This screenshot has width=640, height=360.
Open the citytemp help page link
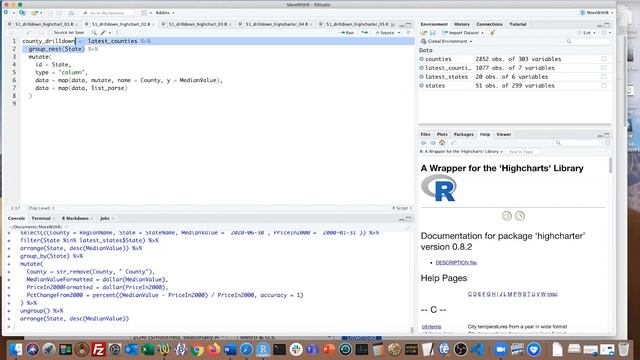pyautogui.click(x=431, y=327)
